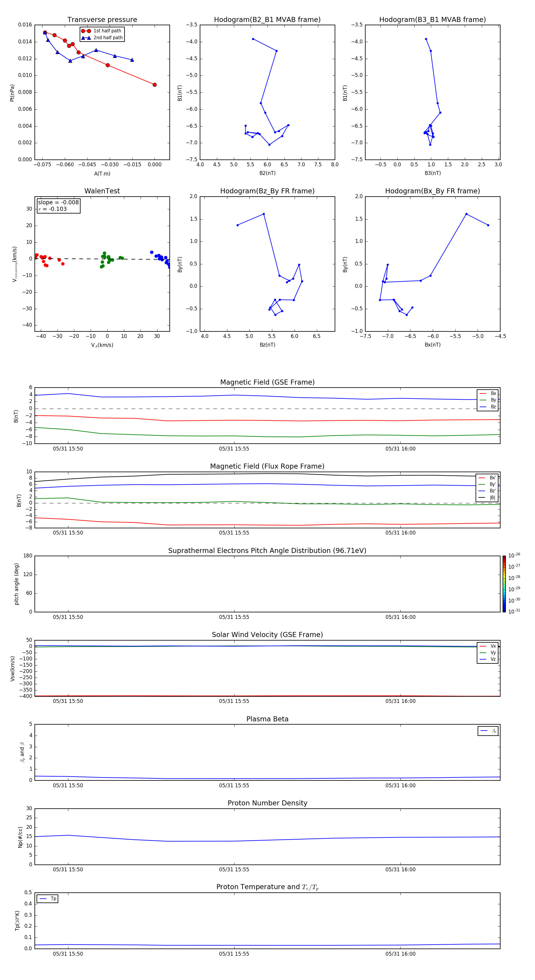Click the "Hodogram(B2_B1 MVAB frame)" title
Image resolution: width=535 pixels, height=980 pixels.
pos(267,20)
